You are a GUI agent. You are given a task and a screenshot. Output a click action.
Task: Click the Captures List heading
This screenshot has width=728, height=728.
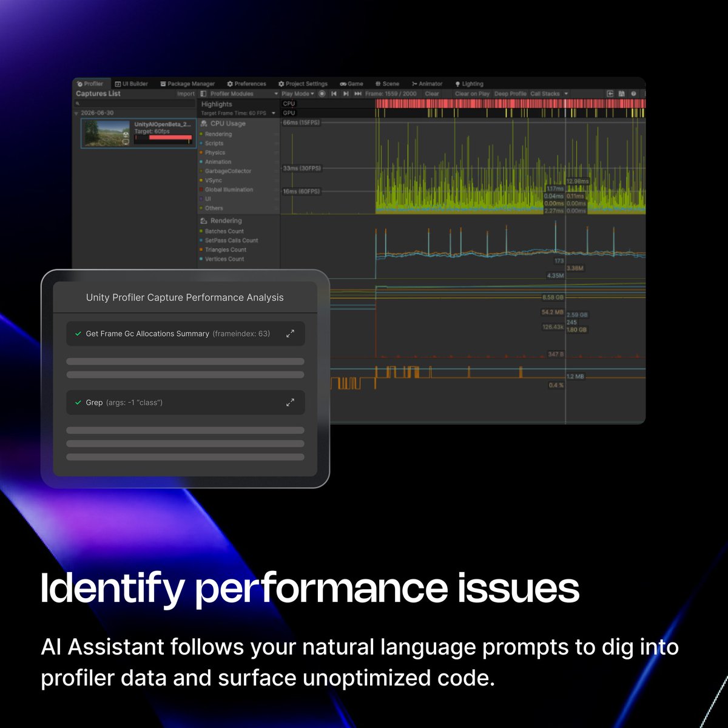click(98, 94)
